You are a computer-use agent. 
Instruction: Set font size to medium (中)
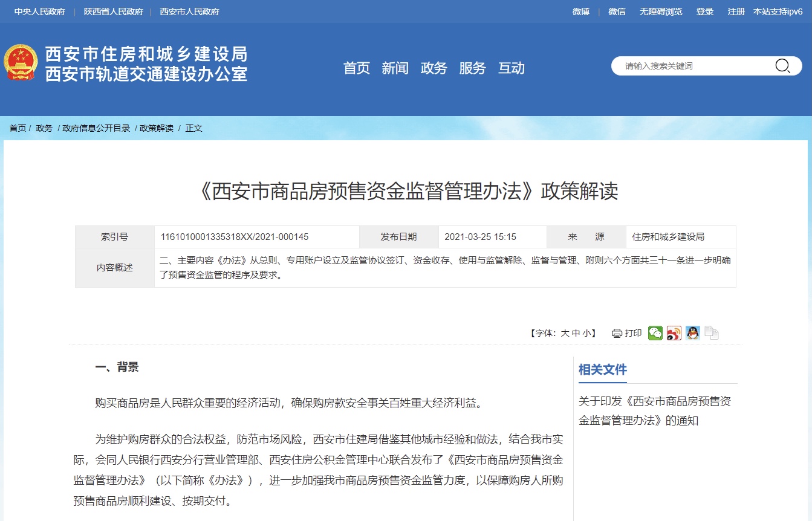576,333
